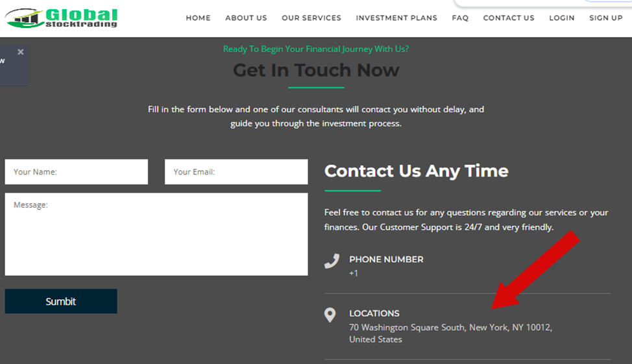Open CONTACT US nav link
The height and width of the screenshot is (364, 632).
pos(509,18)
